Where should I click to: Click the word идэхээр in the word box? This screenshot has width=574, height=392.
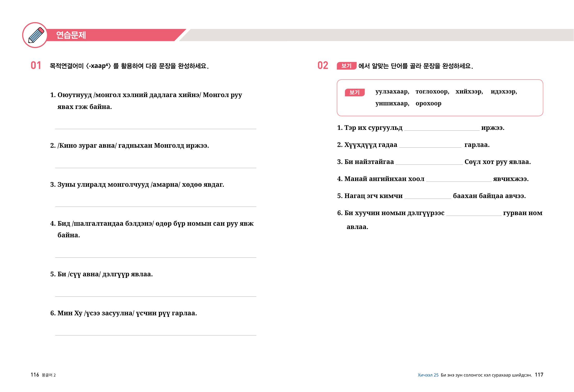point(503,92)
